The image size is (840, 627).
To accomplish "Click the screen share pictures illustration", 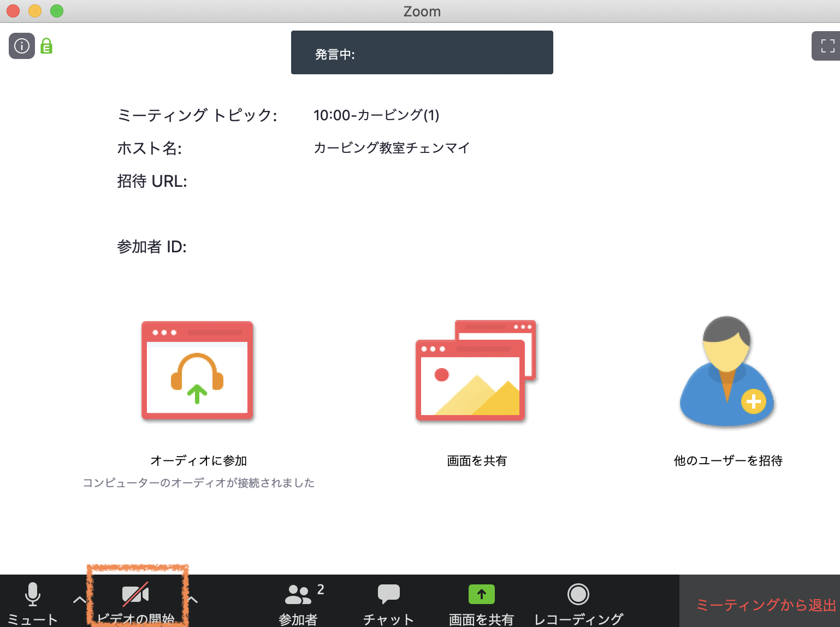I will [476, 370].
